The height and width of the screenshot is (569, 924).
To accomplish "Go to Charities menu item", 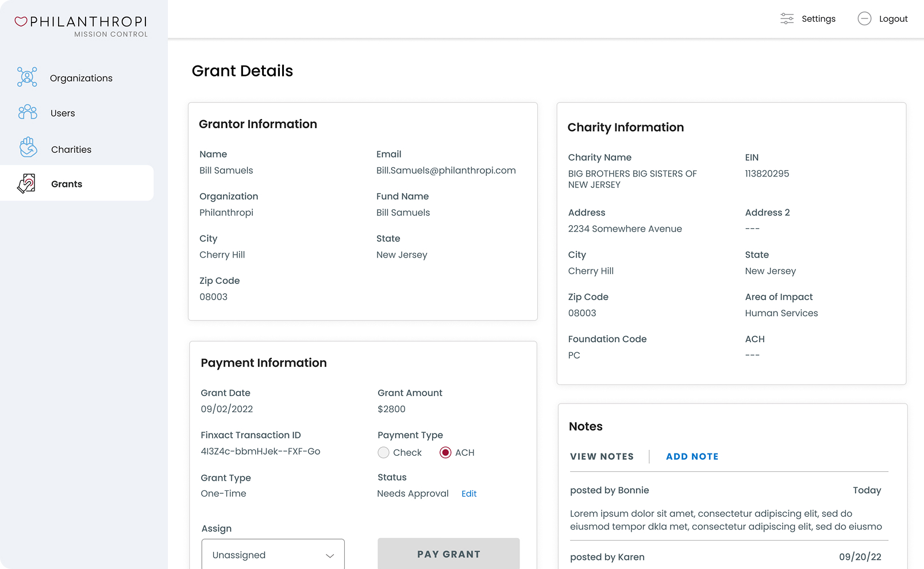I will 71,149.
